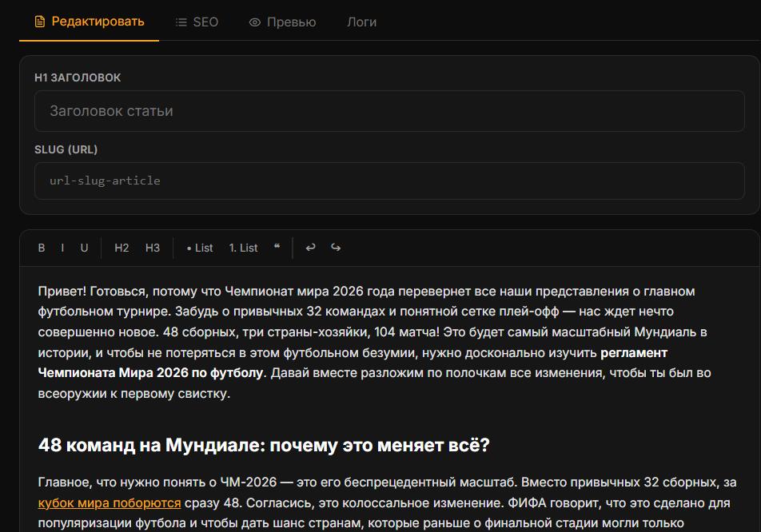Click the Заголовок статьи H1 input field
Screen dimensions: 761x532
coord(389,111)
